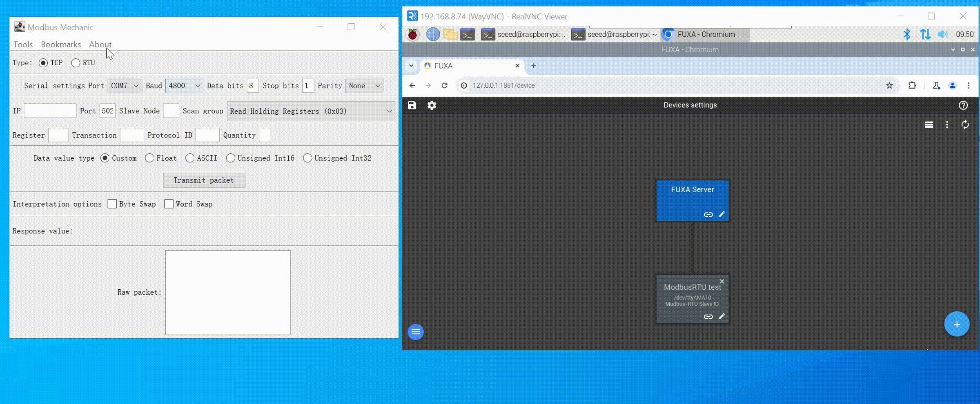This screenshot has width=980, height=404.
Task: Click the FUXA devices refresh icon
Action: tap(965, 125)
